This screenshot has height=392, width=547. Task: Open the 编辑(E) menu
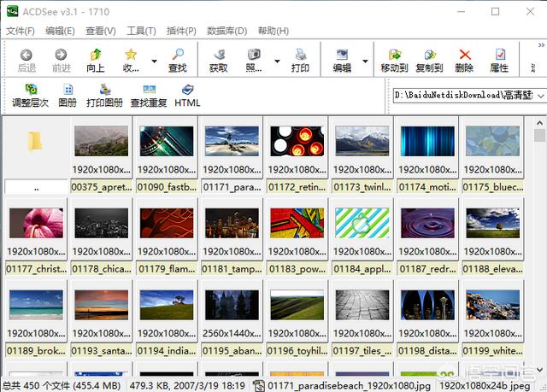(x=60, y=31)
